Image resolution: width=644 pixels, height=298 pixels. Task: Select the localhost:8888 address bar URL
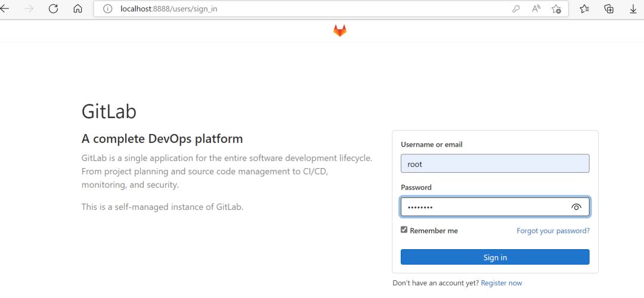[169, 9]
